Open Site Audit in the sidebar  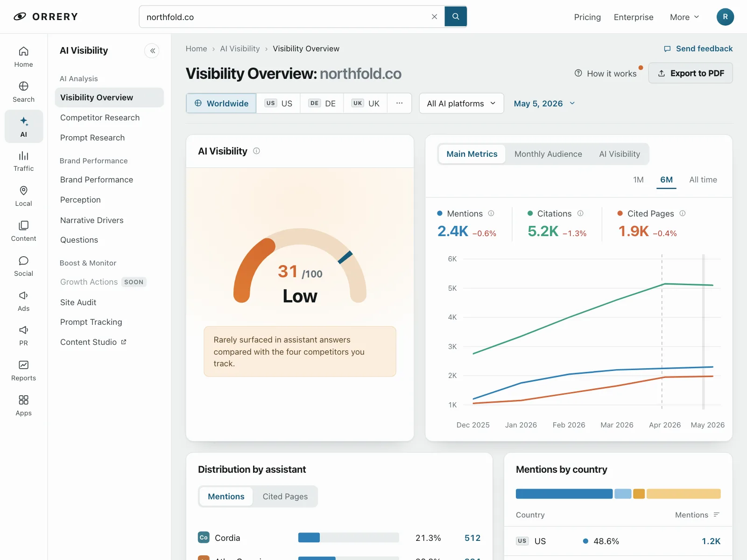[x=109, y=302]
